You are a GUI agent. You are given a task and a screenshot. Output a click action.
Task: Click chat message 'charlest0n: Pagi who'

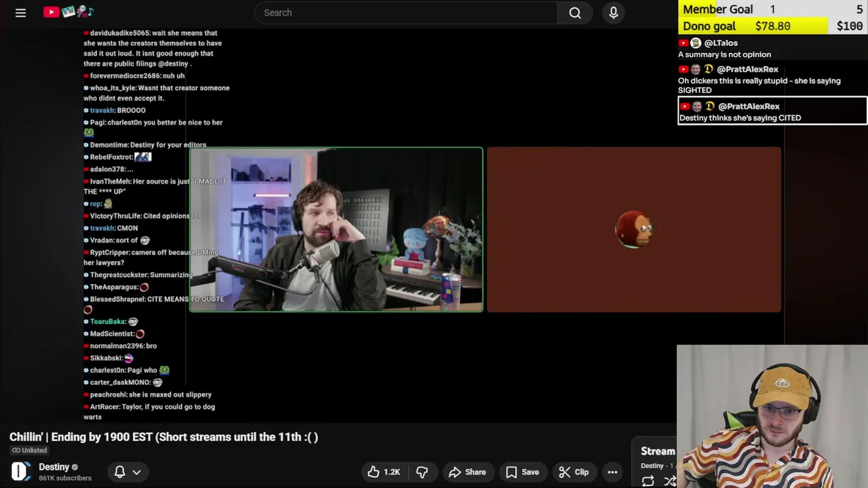coord(127,370)
